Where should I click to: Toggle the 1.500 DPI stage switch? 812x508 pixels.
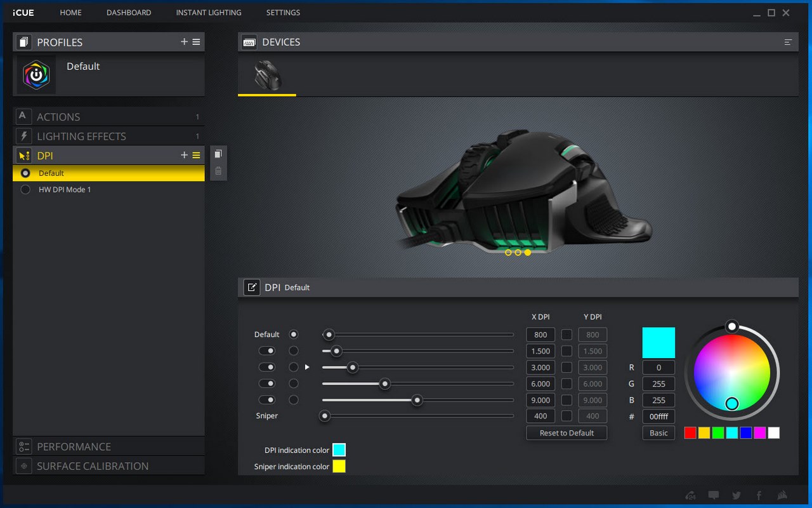click(267, 351)
